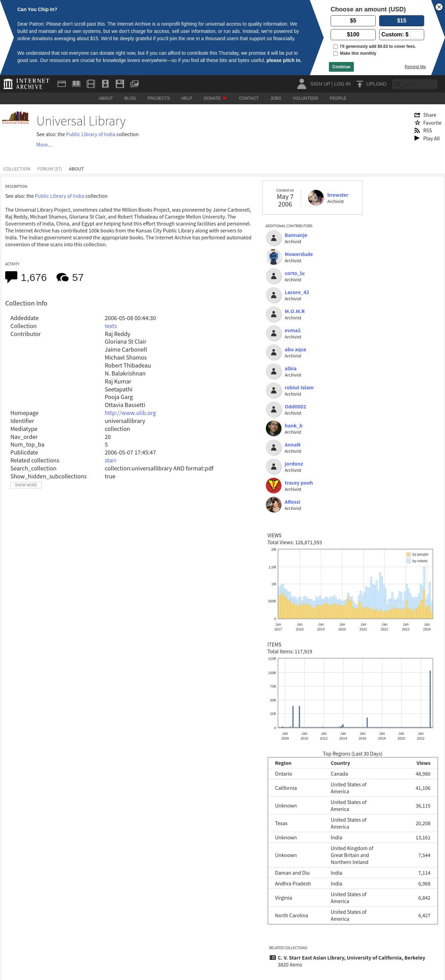The image size is (445, 980).
Task: Select the $5 donation amount
Action: [353, 20]
